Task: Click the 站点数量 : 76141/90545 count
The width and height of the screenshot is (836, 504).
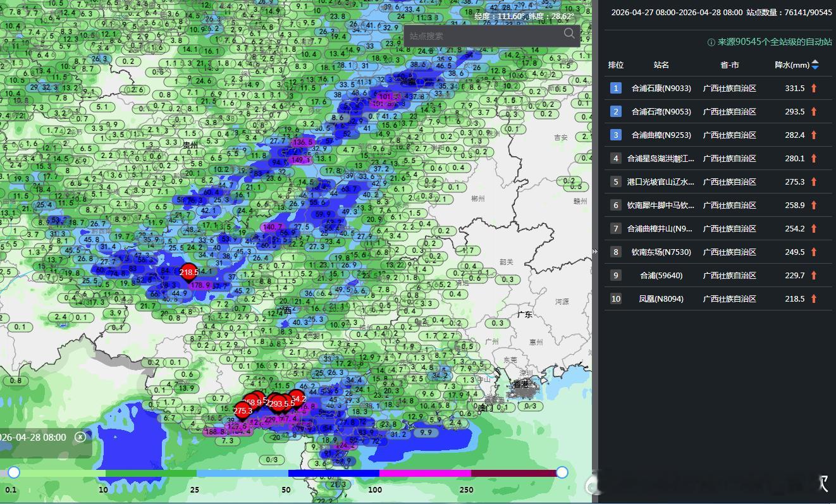Action: click(x=789, y=13)
